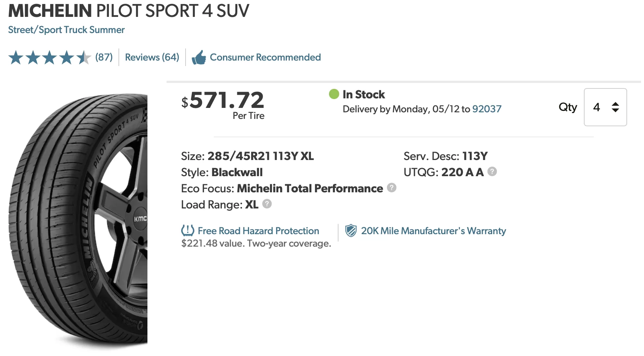Click the Qty stepper up/down arrows

click(615, 107)
